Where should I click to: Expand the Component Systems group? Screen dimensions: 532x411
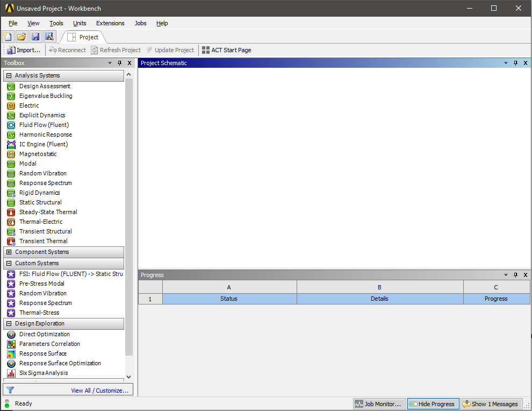pyautogui.click(x=9, y=252)
